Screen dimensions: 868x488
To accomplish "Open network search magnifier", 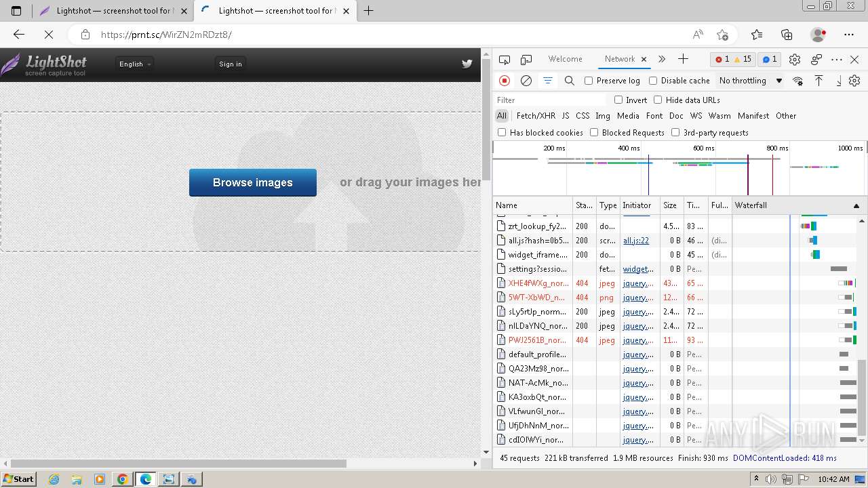I will pyautogui.click(x=570, y=81).
